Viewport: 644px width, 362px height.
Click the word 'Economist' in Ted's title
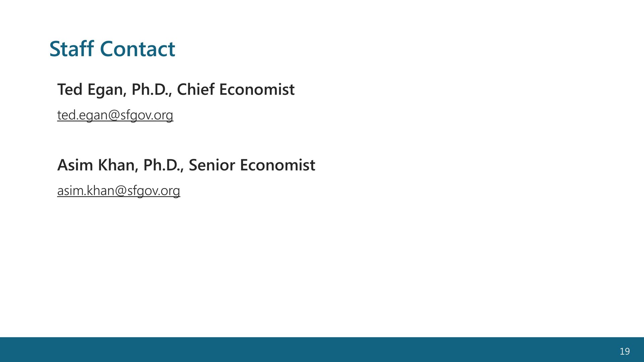(257, 89)
